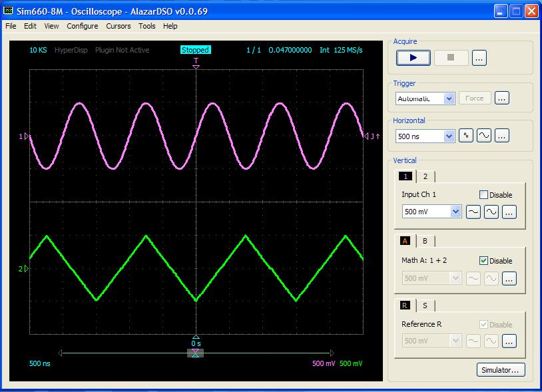Image resolution: width=542 pixels, height=392 pixels.
Task: Click channel 1 ground level marker
Action: [23, 136]
